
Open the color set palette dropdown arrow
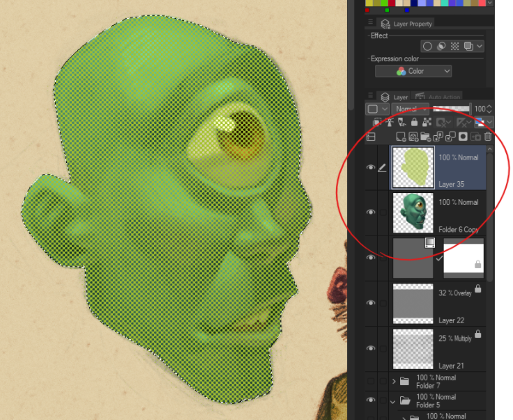pyautogui.click(x=490, y=3)
